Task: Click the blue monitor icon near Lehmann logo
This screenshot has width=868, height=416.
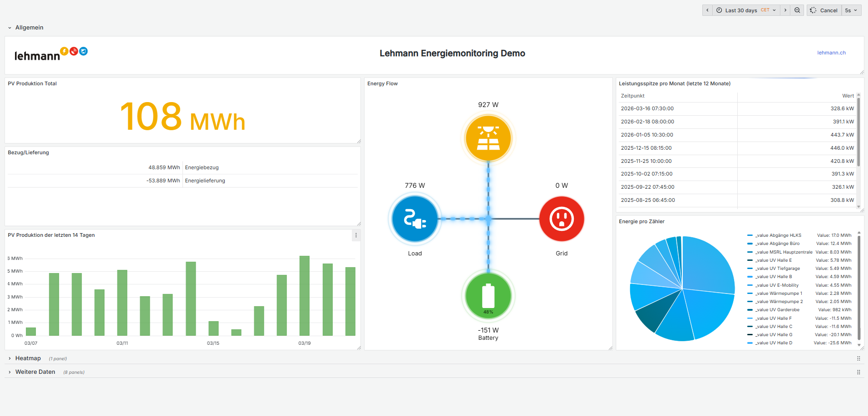Action: click(83, 51)
